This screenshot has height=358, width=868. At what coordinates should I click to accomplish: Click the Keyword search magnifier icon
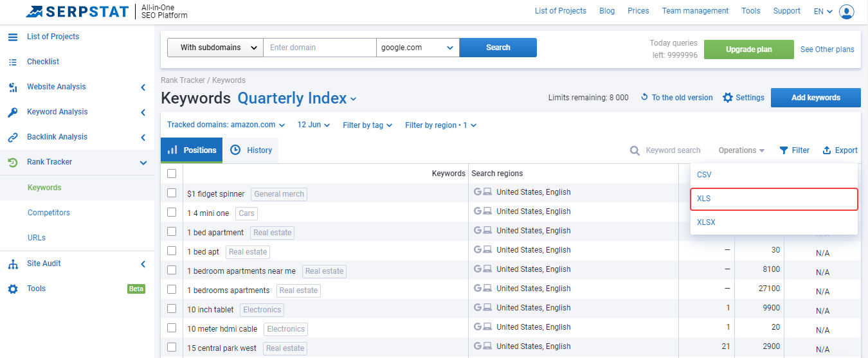(635, 150)
